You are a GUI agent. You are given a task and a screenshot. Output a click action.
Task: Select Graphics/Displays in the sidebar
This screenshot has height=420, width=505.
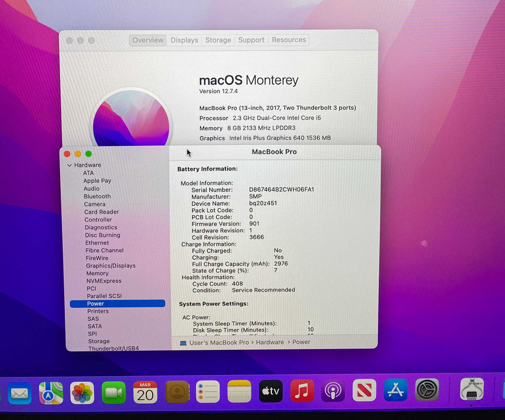tap(110, 266)
